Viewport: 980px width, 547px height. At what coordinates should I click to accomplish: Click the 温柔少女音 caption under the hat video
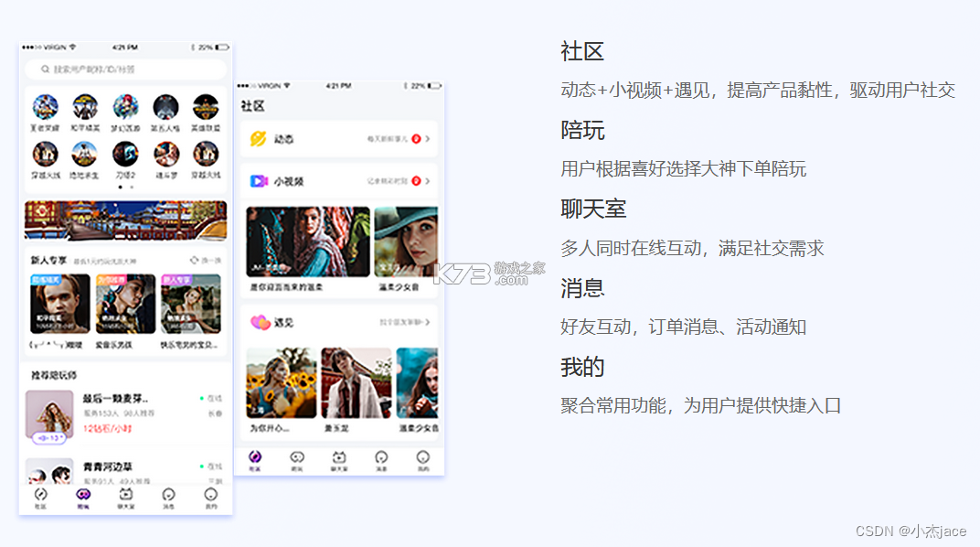[399, 287]
